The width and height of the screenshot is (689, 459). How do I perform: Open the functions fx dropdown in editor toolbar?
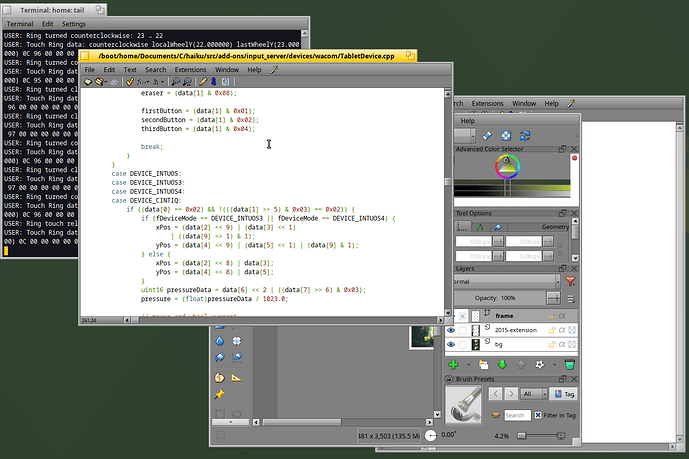coord(143,82)
